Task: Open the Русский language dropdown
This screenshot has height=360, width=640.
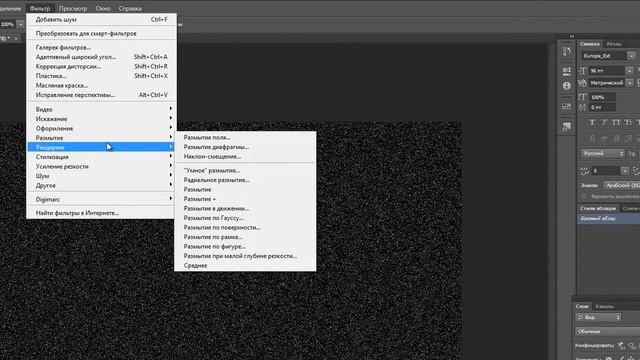Action: pyautogui.click(x=603, y=153)
